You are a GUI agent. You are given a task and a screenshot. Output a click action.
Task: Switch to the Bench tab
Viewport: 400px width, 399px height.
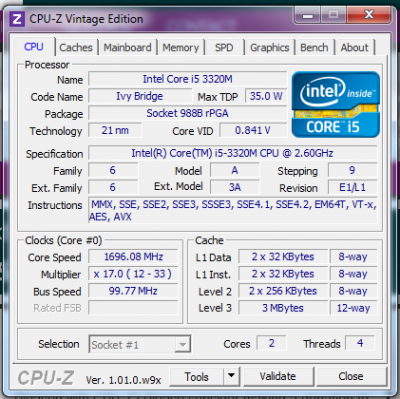[x=314, y=48]
